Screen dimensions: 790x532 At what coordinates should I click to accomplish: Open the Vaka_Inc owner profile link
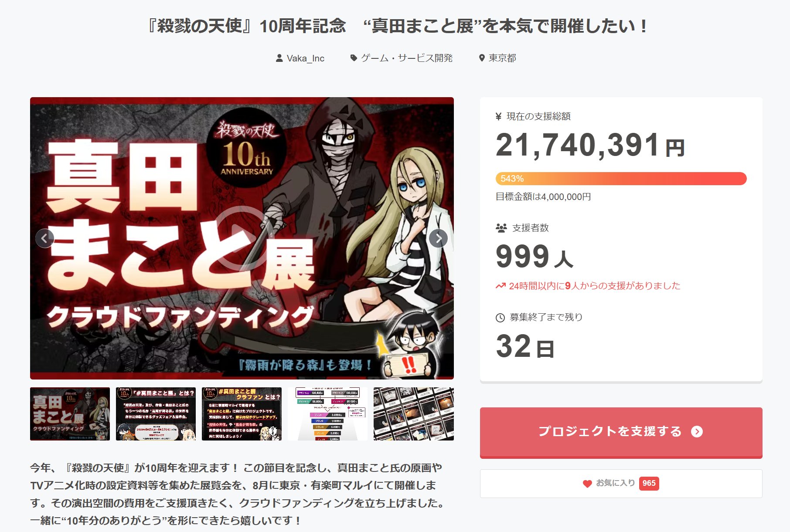pyautogui.click(x=306, y=58)
